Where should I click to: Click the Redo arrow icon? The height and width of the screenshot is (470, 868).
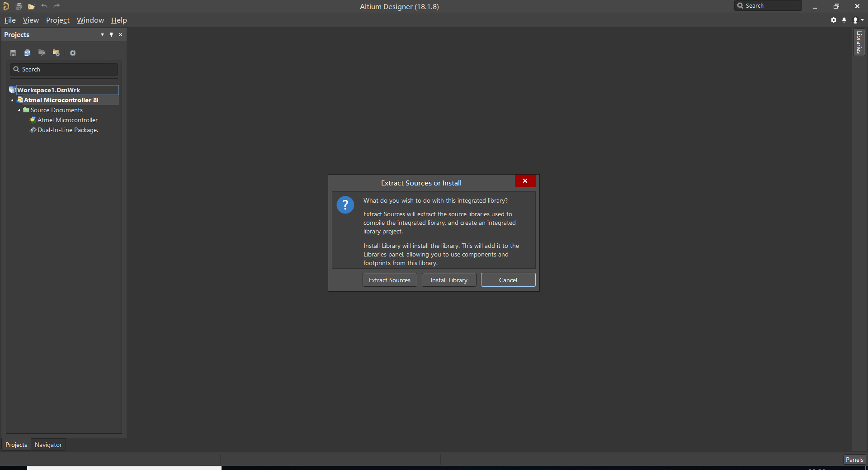click(57, 6)
